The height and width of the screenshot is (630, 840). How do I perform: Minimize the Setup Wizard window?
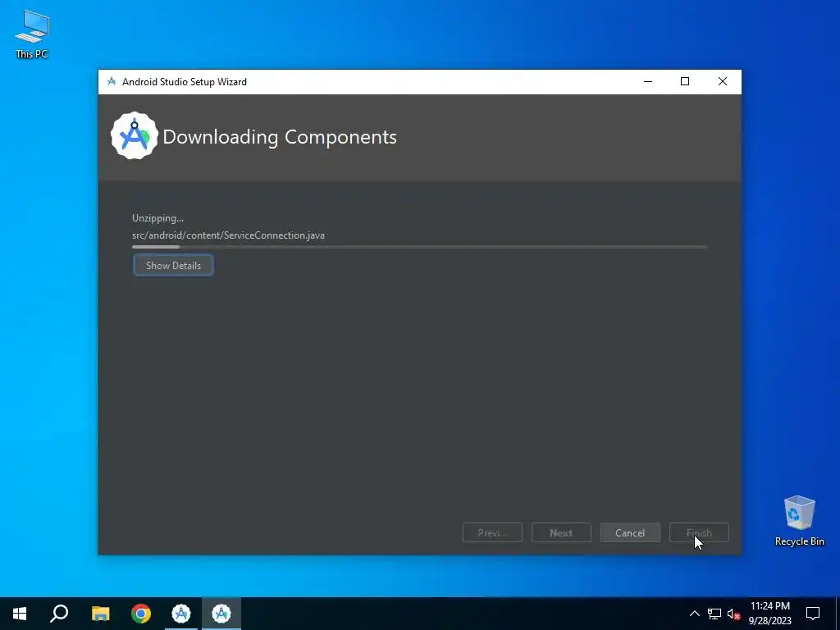648,81
